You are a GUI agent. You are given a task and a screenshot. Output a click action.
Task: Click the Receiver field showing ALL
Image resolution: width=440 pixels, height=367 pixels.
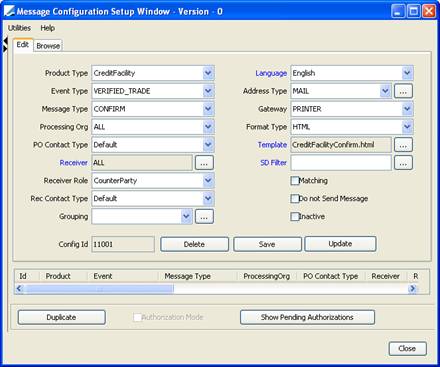click(142, 163)
